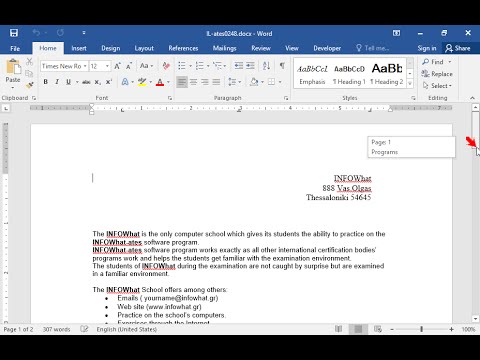Toggle Italic formatting
Screen dimensions: 480x360
coord(57,82)
